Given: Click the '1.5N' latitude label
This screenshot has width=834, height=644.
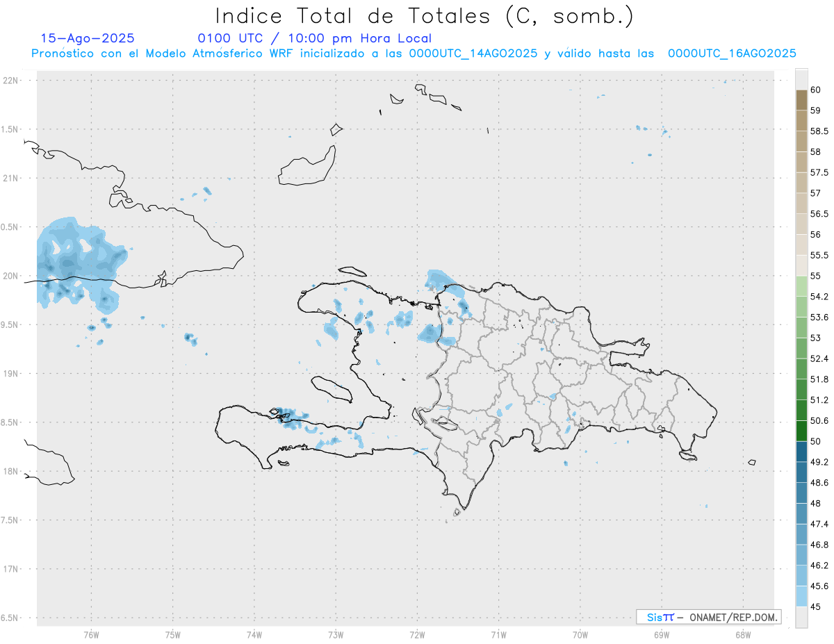Looking at the screenshot, I should 10,129.
